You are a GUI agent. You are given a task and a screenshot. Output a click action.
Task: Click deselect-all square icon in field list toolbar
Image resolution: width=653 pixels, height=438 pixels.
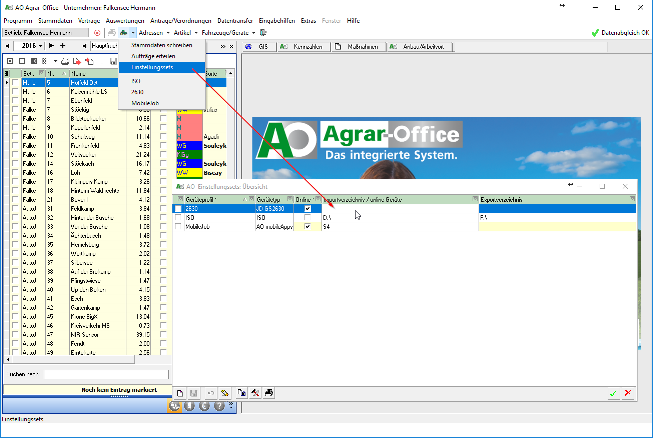pyautogui.click(x=22, y=61)
